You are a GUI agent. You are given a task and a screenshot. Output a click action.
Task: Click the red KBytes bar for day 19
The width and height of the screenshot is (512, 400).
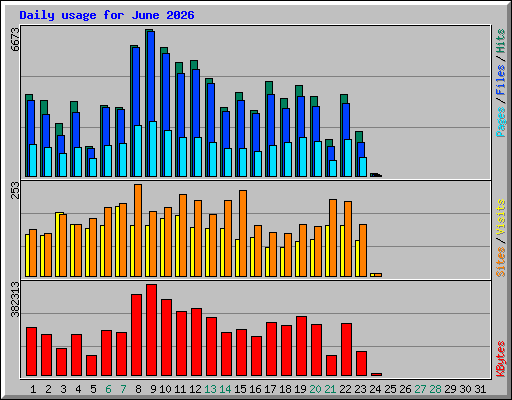(301, 346)
